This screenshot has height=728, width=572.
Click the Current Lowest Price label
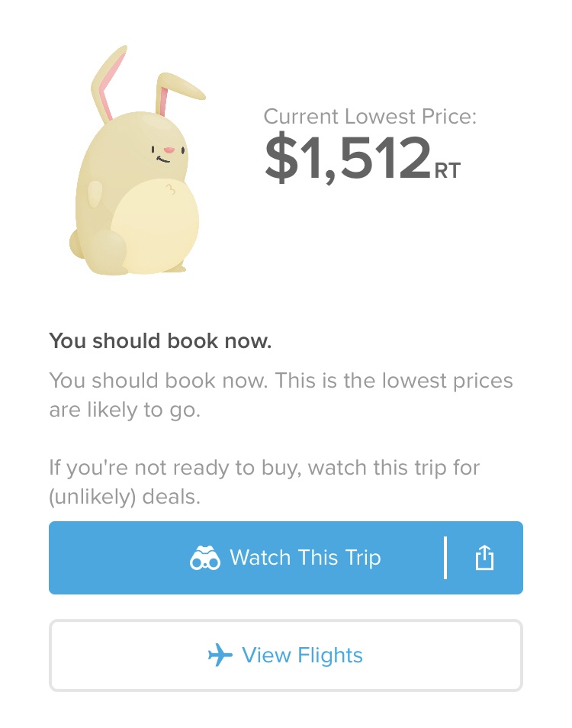click(x=370, y=117)
